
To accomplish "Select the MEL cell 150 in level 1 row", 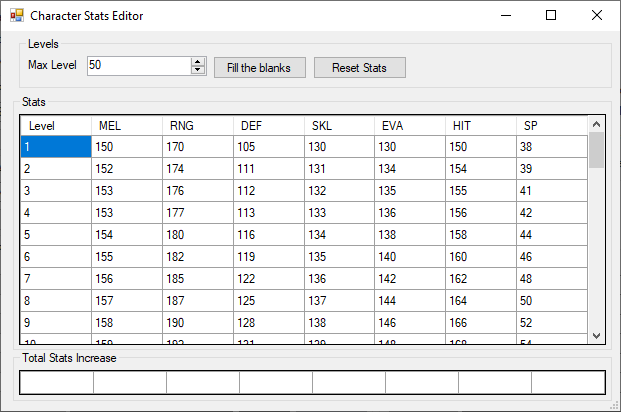I will click(127, 147).
